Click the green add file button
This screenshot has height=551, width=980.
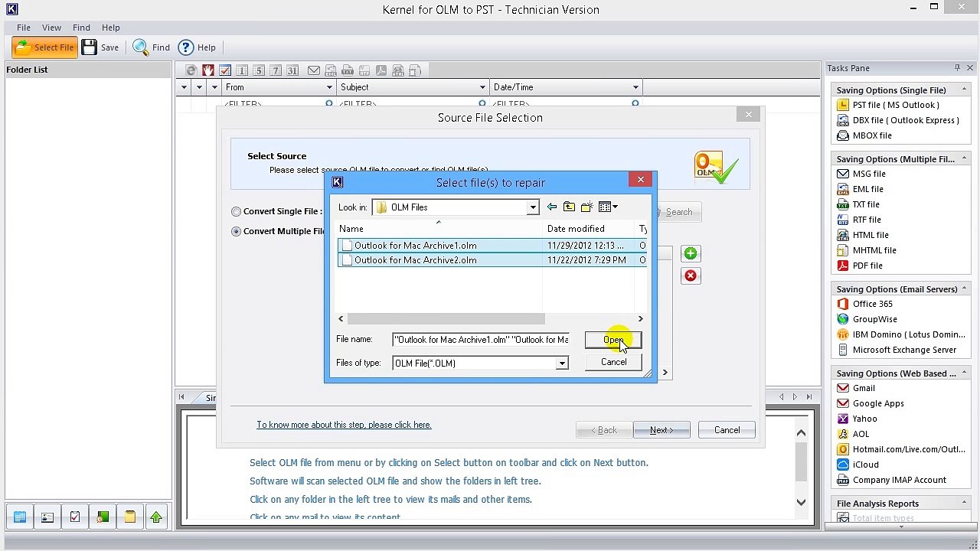(x=691, y=253)
